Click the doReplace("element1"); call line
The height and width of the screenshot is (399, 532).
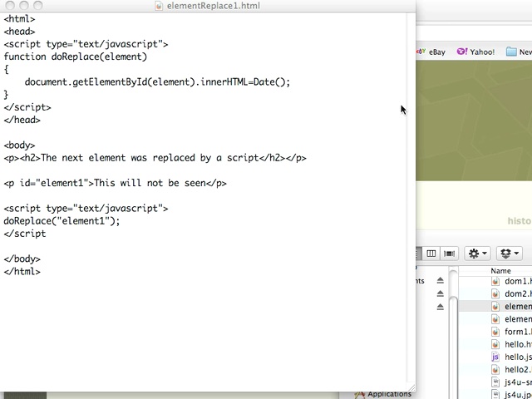(62, 221)
